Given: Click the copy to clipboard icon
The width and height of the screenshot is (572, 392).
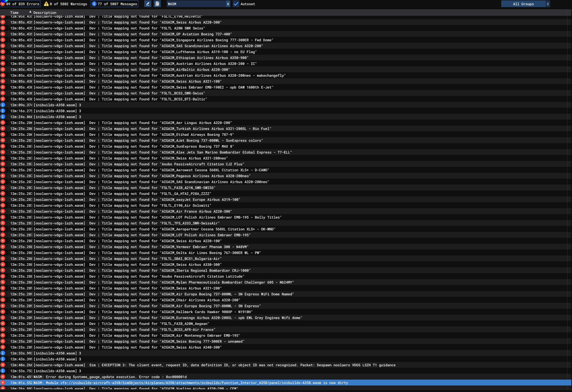Looking at the screenshot, I should pyautogui.click(x=157, y=4).
